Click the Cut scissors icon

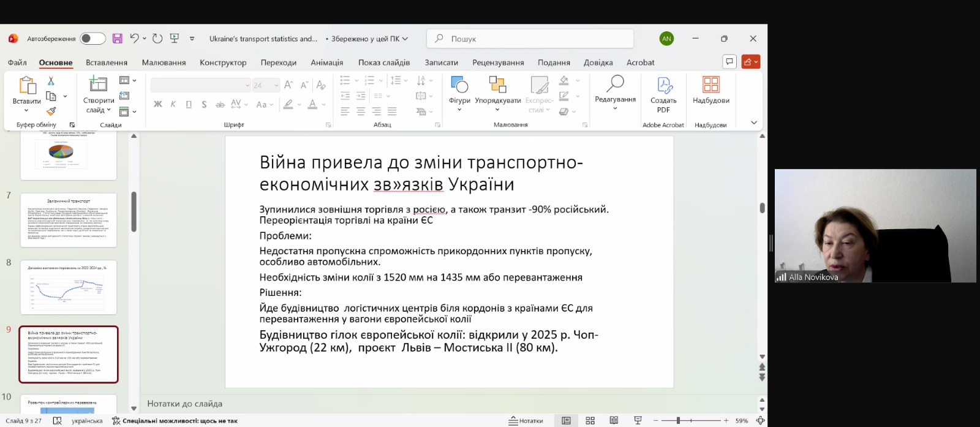(51, 81)
